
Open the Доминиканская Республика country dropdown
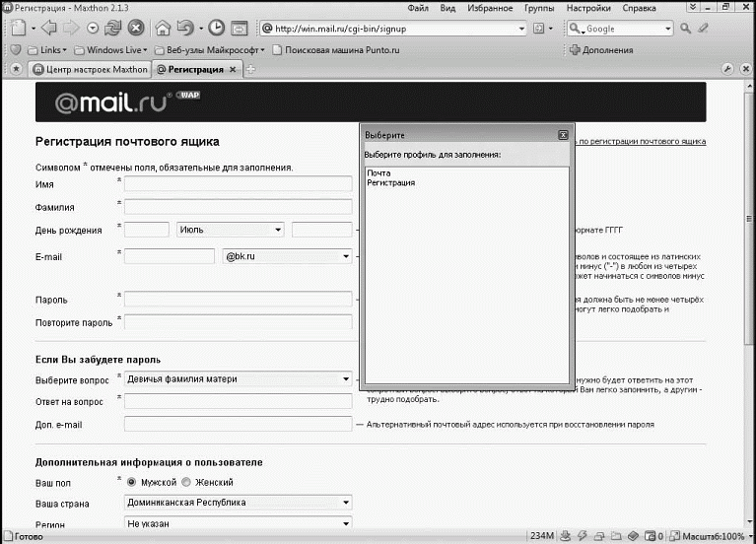point(239,502)
